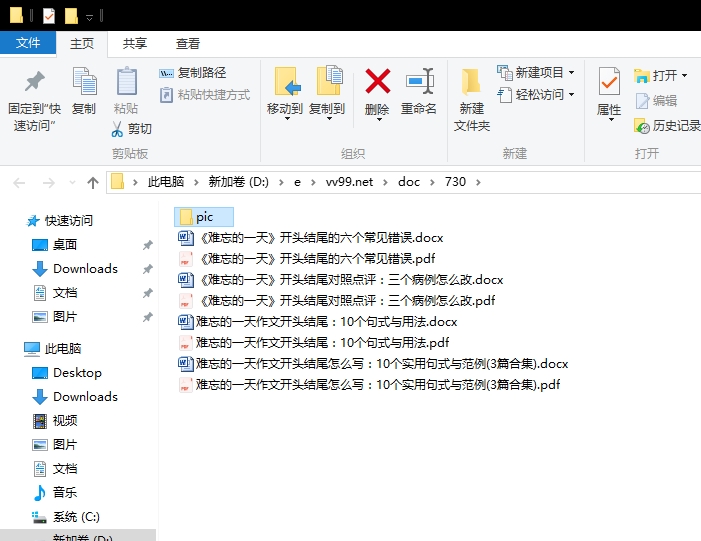Select the pic folder
The image size is (701, 541).
204,217
